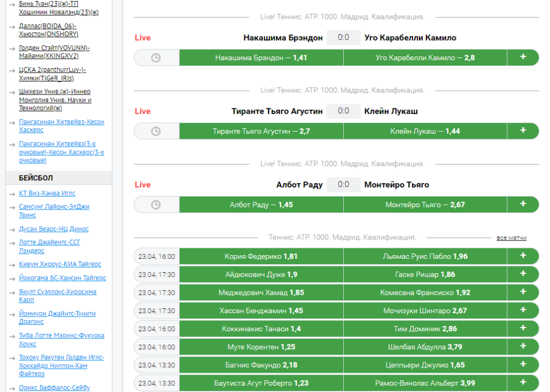
Task: Open КТ Виз-Ханва Иглс baseball link
Action: [x=47, y=193]
